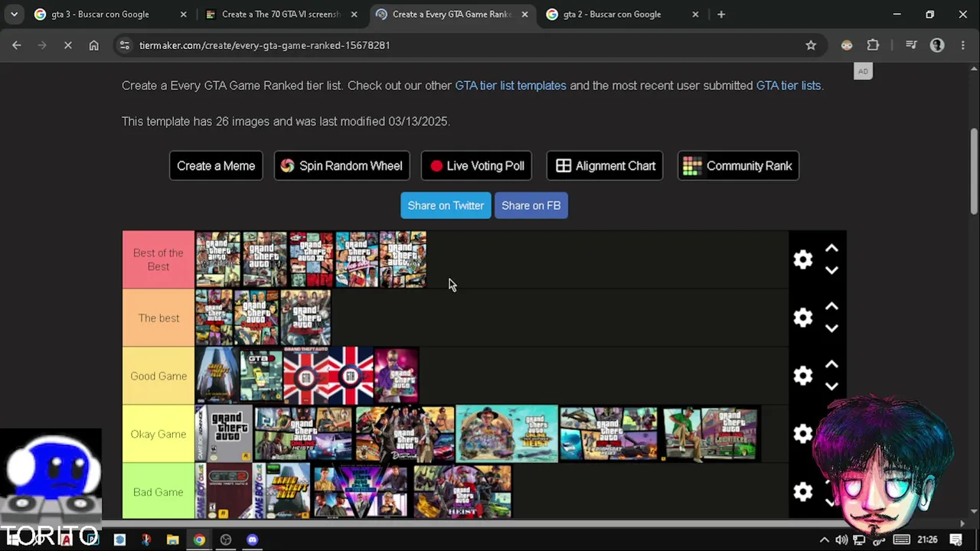The width and height of the screenshot is (980, 551).
Task: Close the 'gta 3 - Buscar con Google' tab
Action: [x=183, y=14]
